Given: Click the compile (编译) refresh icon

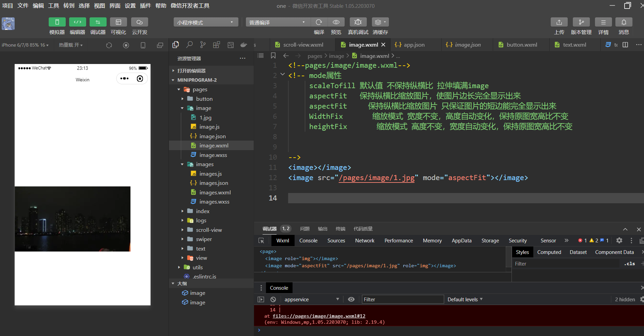Looking at the screenshot, I should pos(319,22).
